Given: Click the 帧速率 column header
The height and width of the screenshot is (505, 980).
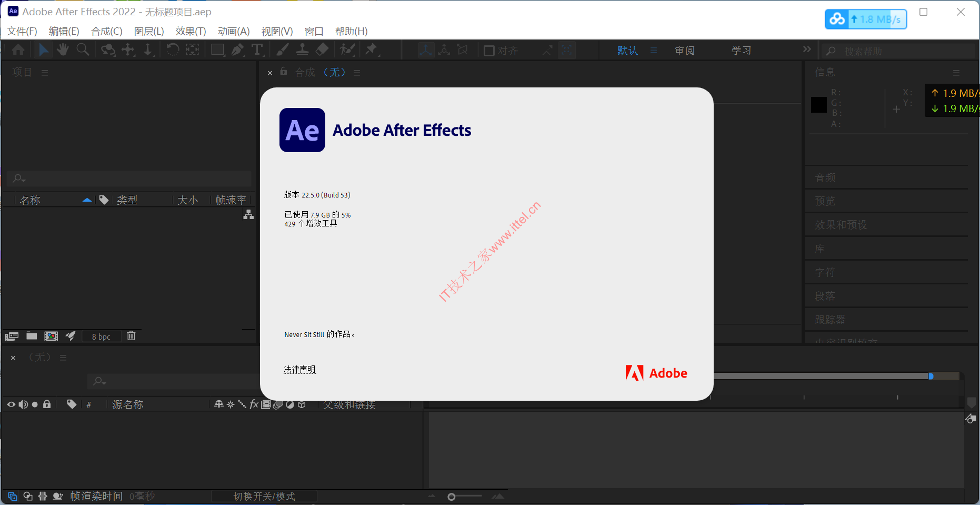Looking at the screenshot, I should tap(231, 200).
